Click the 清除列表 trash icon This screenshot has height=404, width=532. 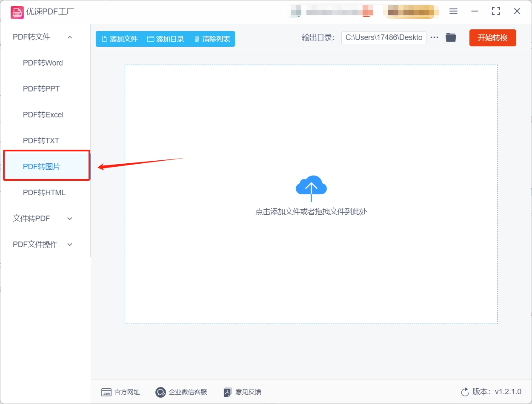click(x=196, y=38)
